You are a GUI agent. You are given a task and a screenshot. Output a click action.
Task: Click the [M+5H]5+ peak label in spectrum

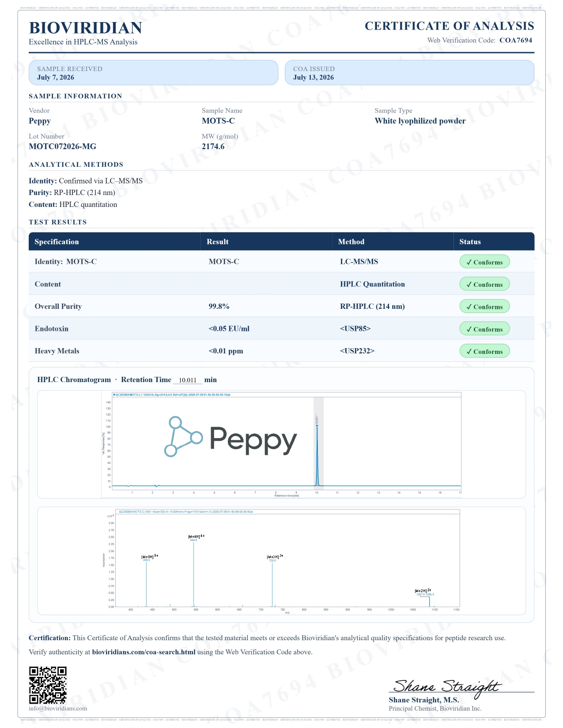tap(150, 556)
